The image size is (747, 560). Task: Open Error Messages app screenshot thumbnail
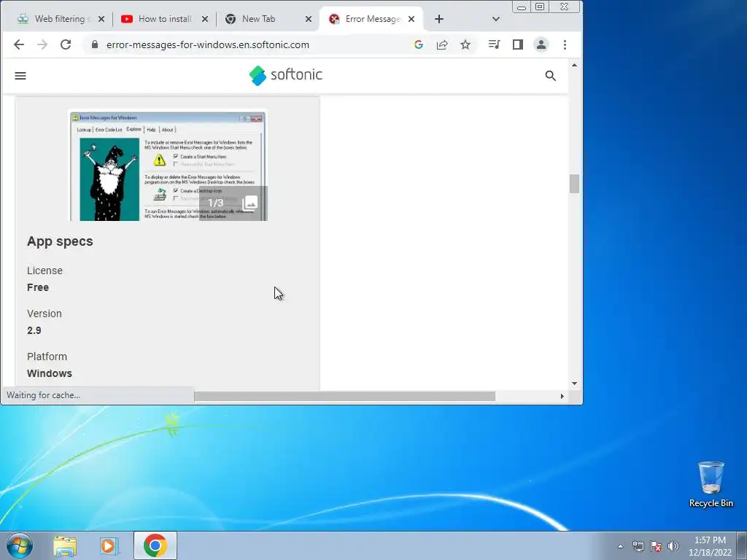[x=168, y=166]
